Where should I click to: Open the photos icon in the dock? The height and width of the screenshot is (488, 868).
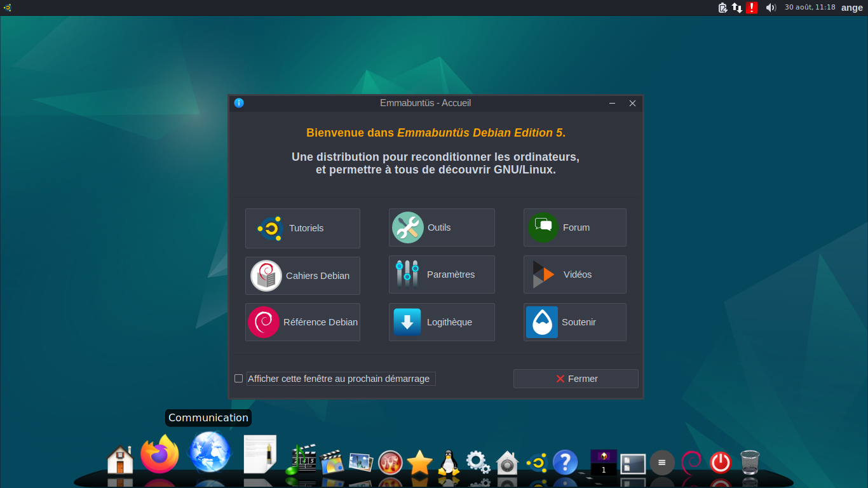tap(360, 463)
